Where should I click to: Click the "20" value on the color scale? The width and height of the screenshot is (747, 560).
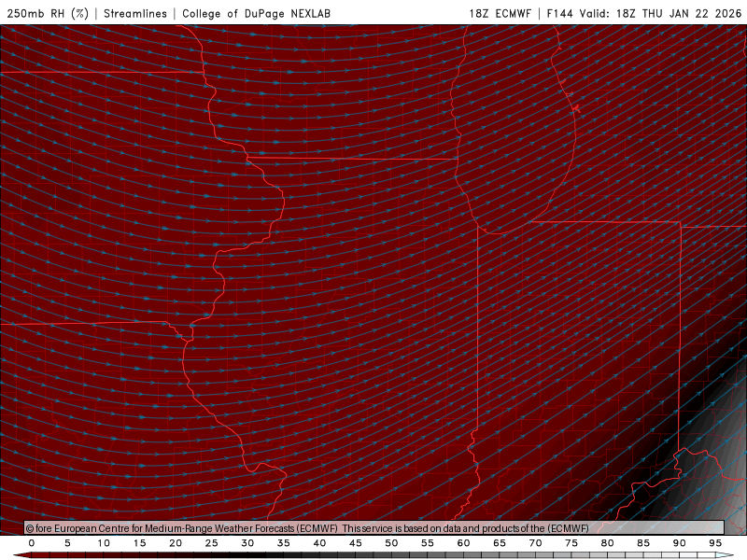176,543
